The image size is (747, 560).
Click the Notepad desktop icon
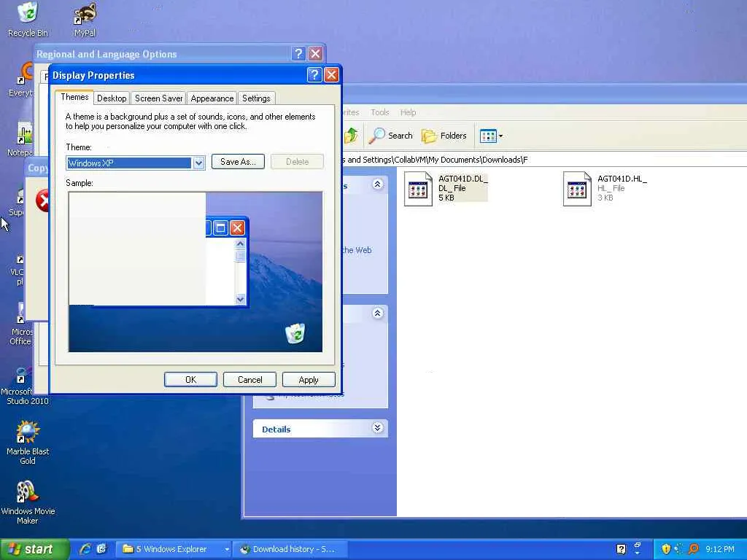[x=24, y=139]
